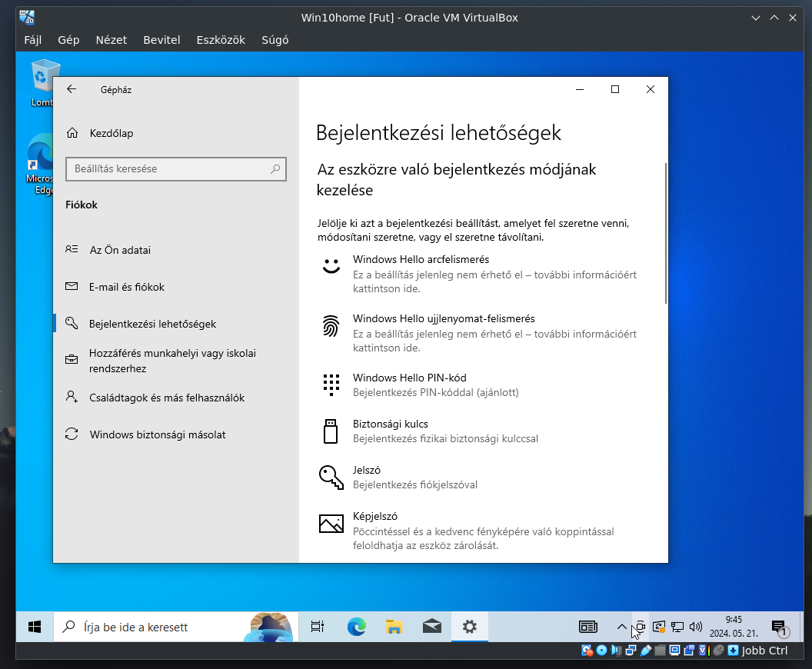Screen dimensions: 812x669
Task: Open the VirtualBox Nézet menu
Action: (111, 40)
